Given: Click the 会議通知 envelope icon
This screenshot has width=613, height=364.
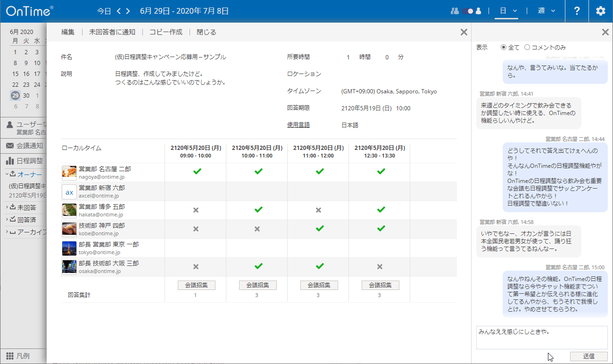Looking at the screenshot, I should [9, 146].
